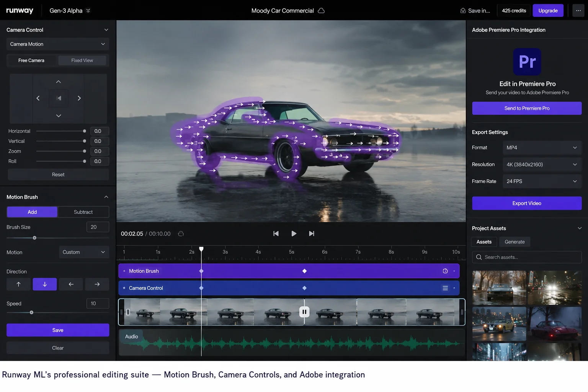The width and height of the screenshot is (588, 392).
Task: Select the yellow car night asset thumbnail
Action: point(499,324)
